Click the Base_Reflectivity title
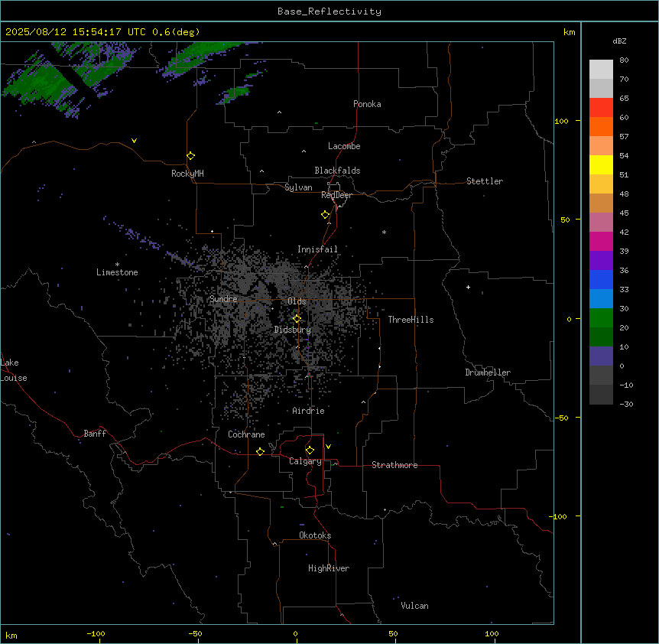This screenshot has width=659, height=644. (x=329, y=11)
